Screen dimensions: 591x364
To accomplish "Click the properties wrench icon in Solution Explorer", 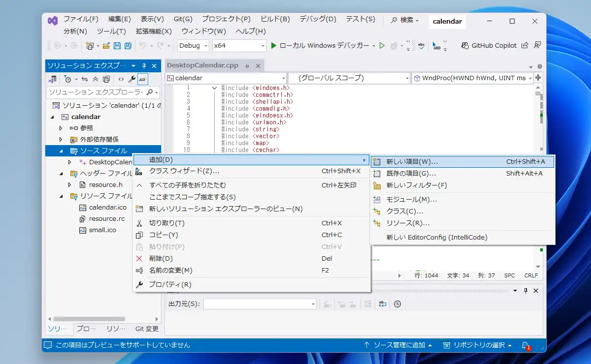I will pos(131,79).
